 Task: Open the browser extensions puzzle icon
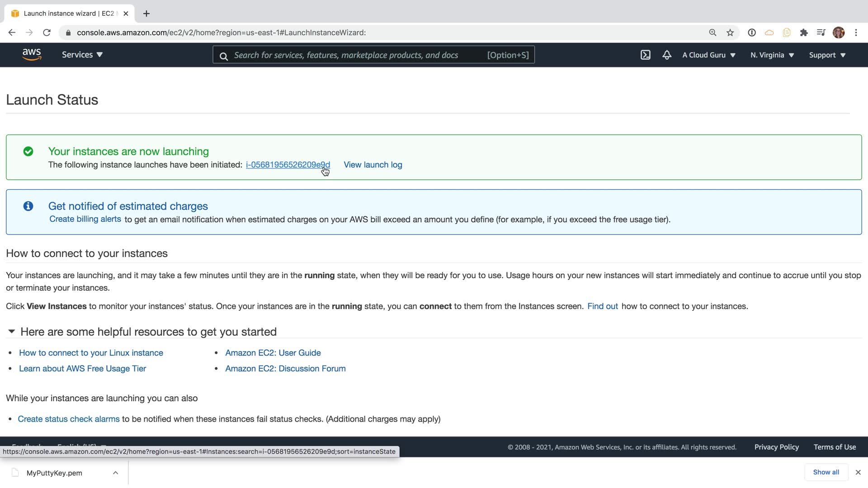(x=804, y=33)
